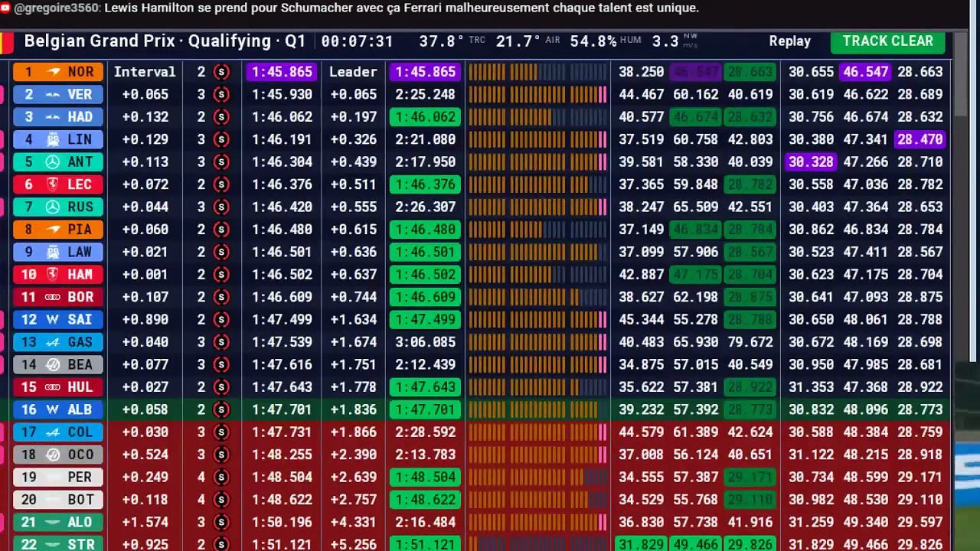Image resolution: width=980 pixels, height=551 pixels.
Task: Select the Sauber team icon for BOR
Action: point(53,297)
